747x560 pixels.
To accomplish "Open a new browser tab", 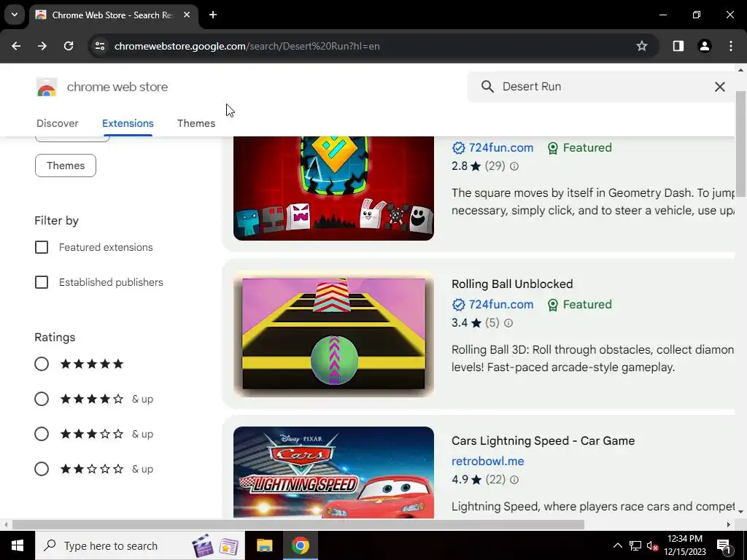I will click(213, 15).
